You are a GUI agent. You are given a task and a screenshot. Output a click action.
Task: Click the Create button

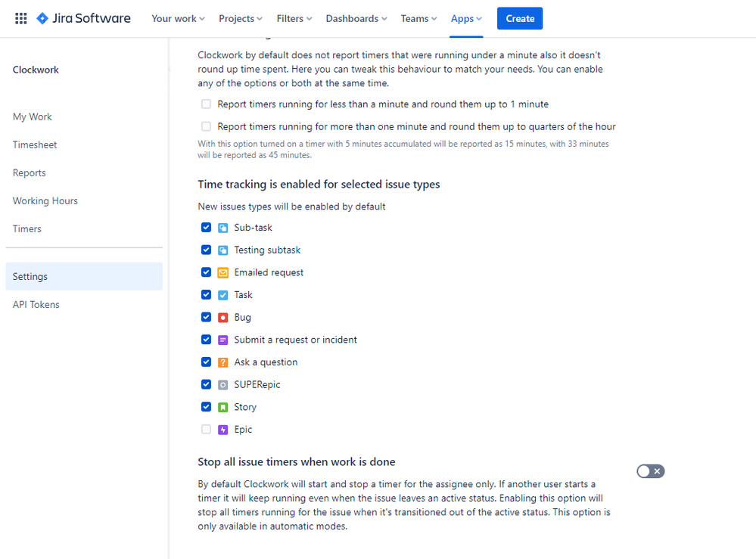click(x=520, y=18)
